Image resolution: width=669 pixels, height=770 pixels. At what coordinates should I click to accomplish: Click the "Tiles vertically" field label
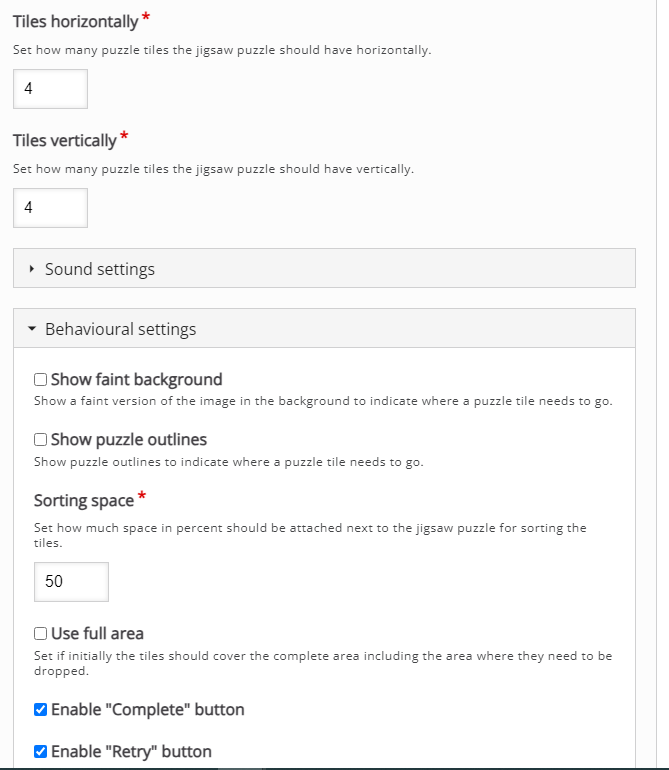click(64, 141)
